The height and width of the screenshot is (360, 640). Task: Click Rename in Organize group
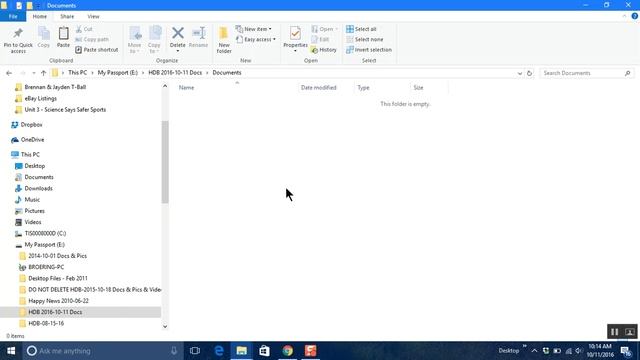(198, 37)
